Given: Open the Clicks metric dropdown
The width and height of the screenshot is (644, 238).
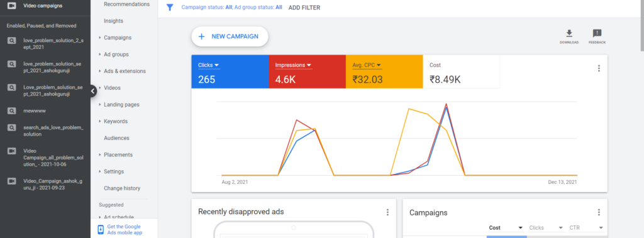Looking at the screenshot, I should click(209, 65).
